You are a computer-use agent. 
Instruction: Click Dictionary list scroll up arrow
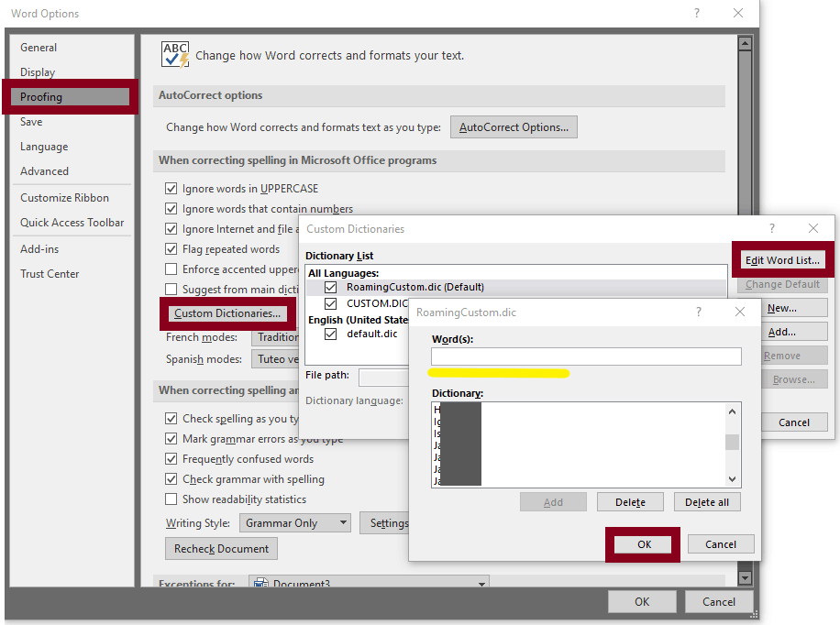coord(733,411)
